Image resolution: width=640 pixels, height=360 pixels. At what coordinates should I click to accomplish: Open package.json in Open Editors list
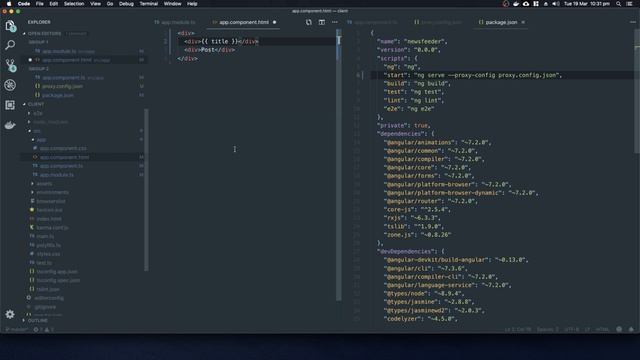(x=58, y=95)
